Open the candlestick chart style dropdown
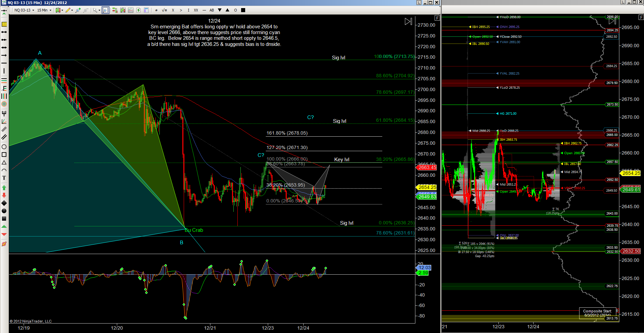644x333 pixels. tap(59, 10)
